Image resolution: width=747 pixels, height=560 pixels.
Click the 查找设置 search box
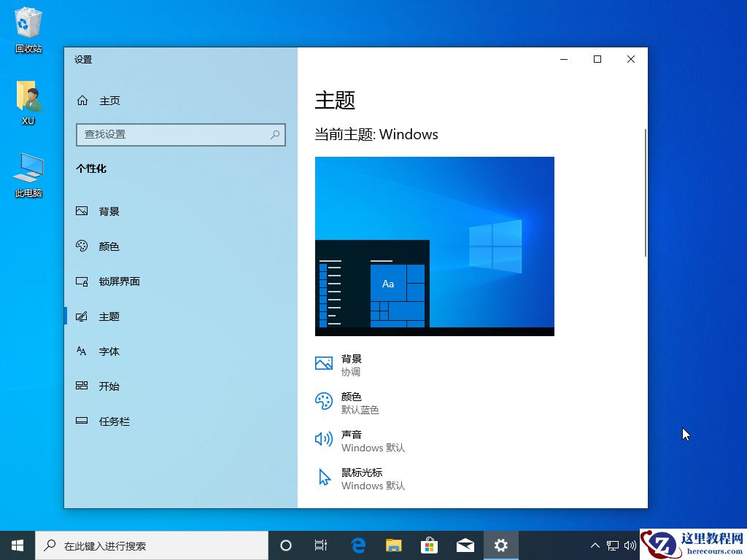(180, 135)
